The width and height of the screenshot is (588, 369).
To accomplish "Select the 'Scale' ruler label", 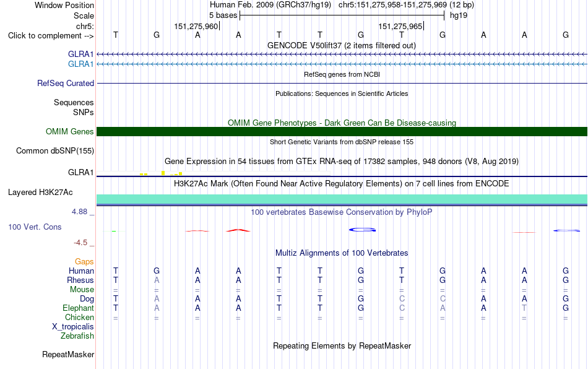I will coord(84,15).
